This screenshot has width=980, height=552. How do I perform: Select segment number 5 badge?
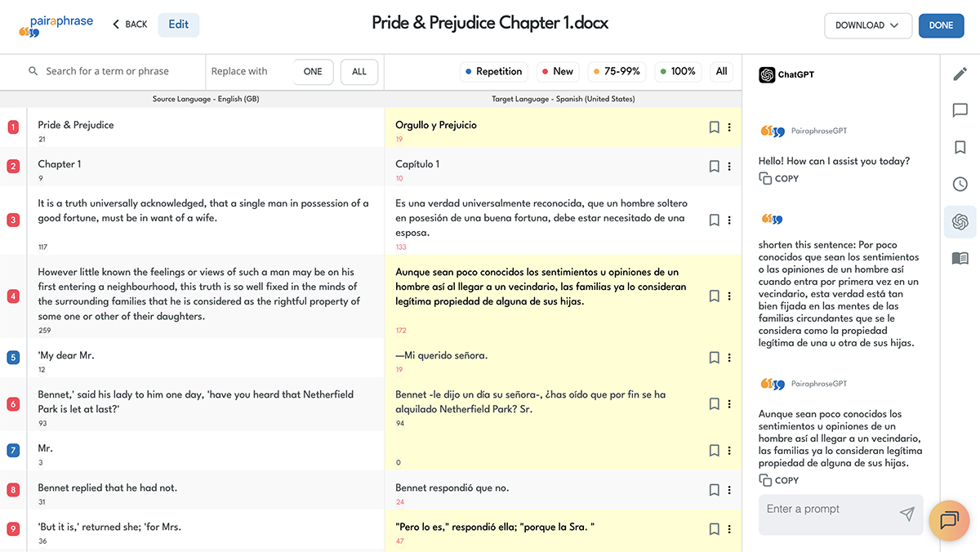pos(13,358)
